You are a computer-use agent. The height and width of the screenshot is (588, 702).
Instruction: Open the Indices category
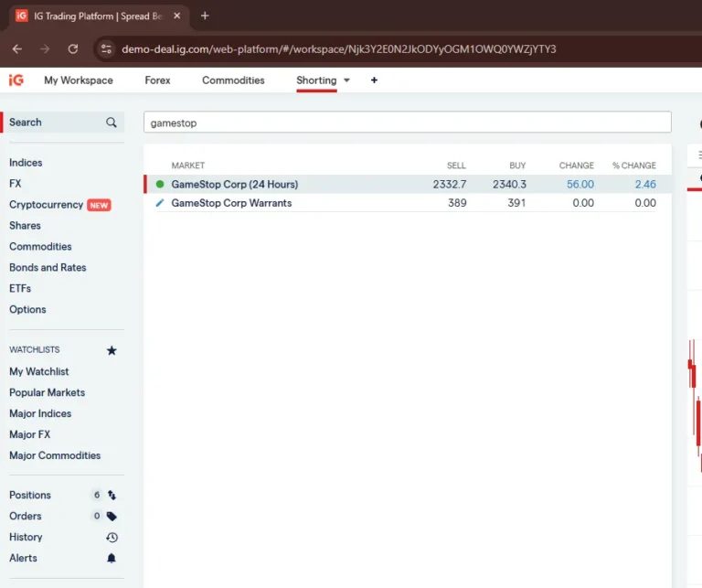[26, 163]
